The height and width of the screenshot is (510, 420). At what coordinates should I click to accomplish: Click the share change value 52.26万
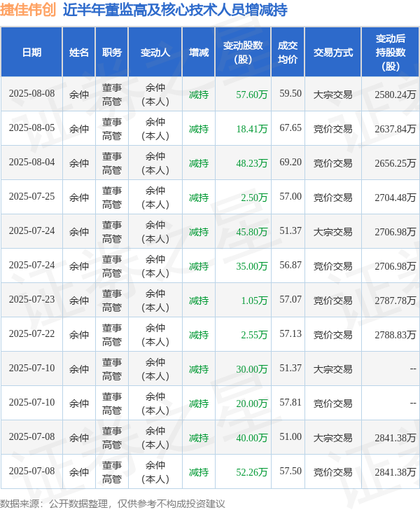pyautogui.click(x=251, y=472)
